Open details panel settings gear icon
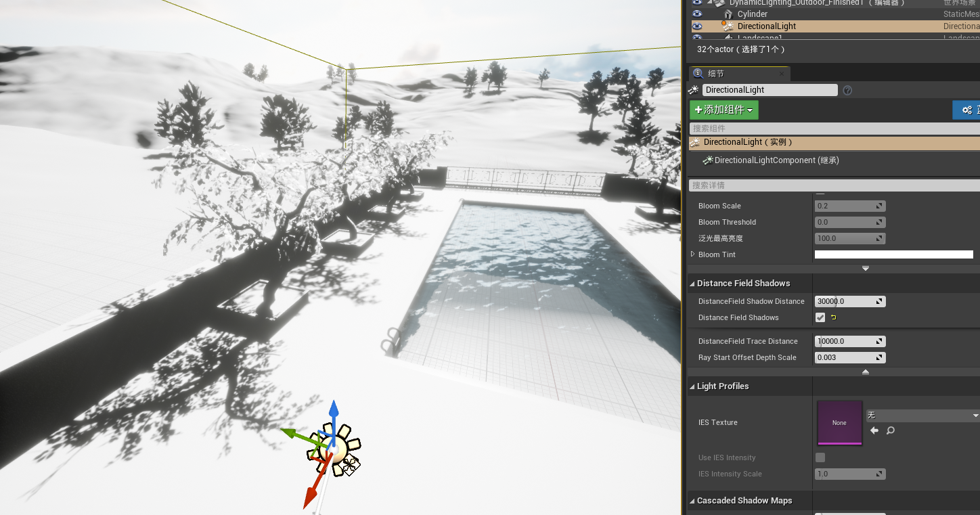Viewport: 980px width, 515px height. coord(966,110)
